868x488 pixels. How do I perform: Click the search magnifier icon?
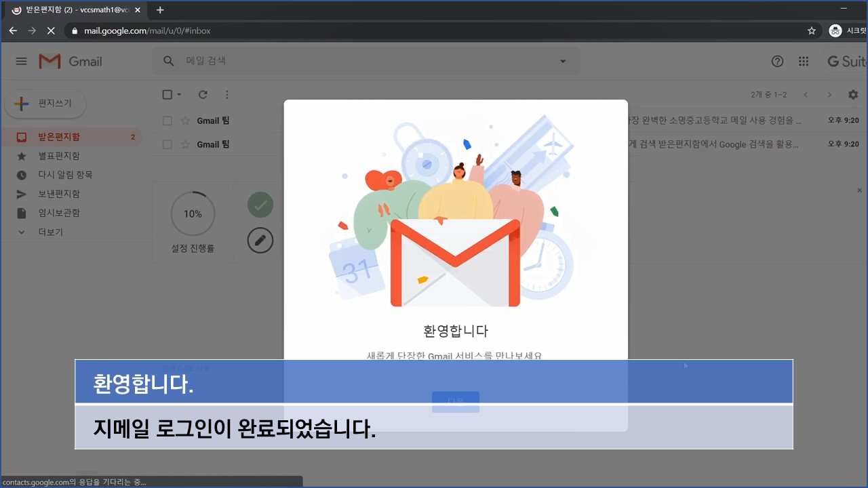(x=169, y=61)
